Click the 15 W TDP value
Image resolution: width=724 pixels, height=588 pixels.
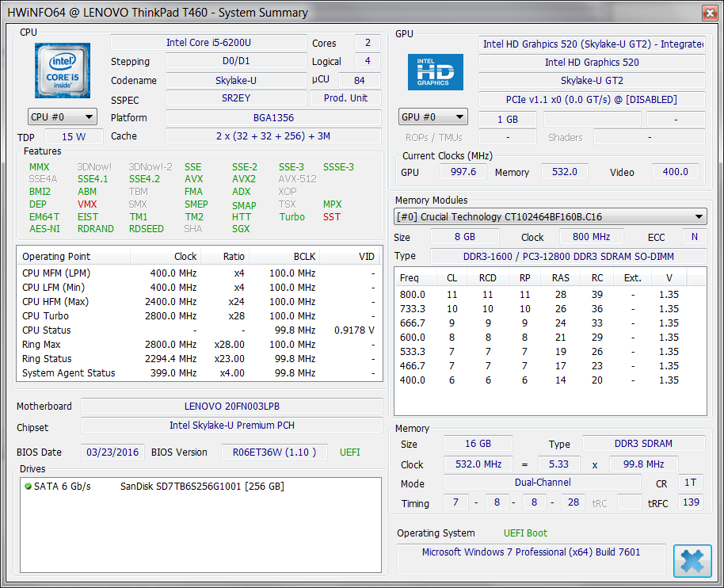click(x=74, y=137)
